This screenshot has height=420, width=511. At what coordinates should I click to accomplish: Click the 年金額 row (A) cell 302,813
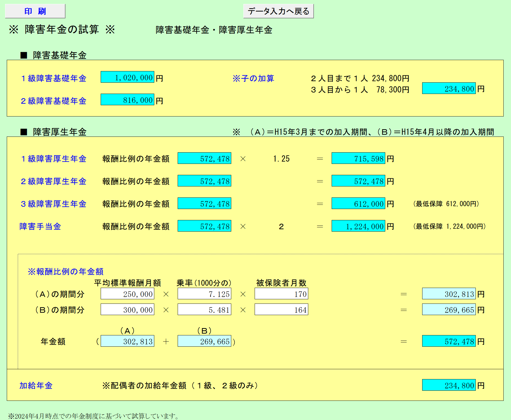click(127, 341)
